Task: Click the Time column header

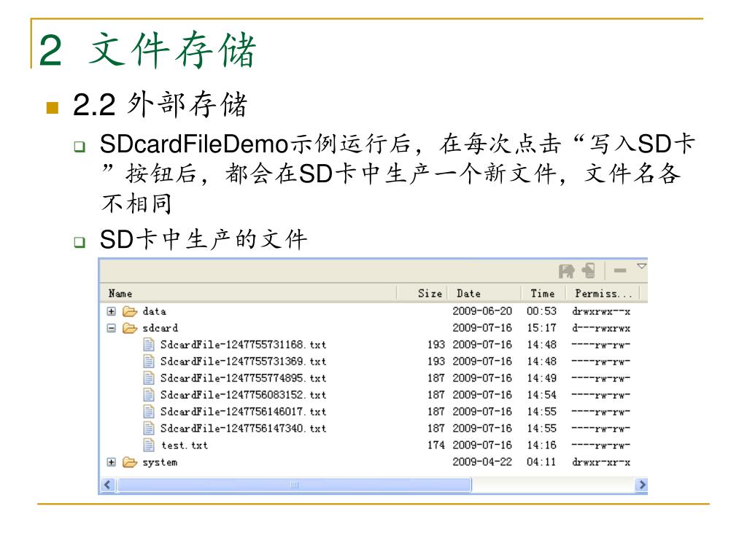Action: (543, 293)
